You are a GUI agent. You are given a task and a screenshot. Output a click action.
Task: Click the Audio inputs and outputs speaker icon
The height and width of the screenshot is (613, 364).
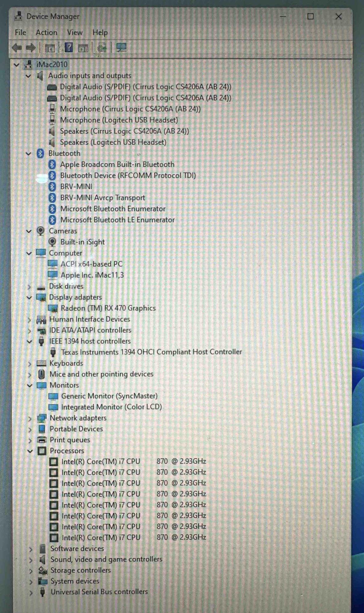click(x=40, y=76)
